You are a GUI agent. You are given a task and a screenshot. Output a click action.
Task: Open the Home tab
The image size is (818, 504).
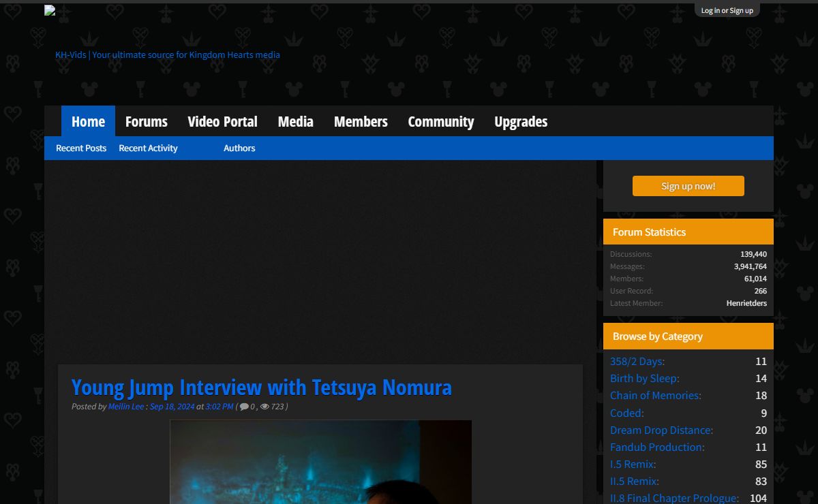pos(88,121)
